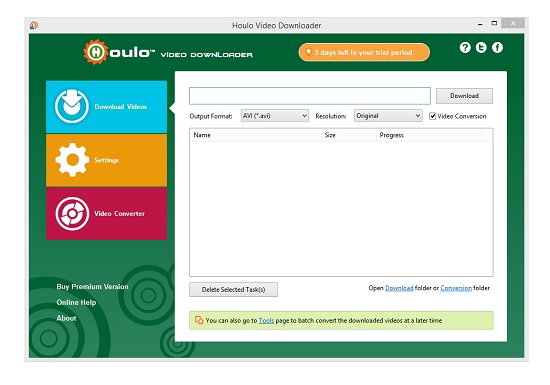
Task: Click Delete Selected Task(s) button
Action: tap(234, 290)
